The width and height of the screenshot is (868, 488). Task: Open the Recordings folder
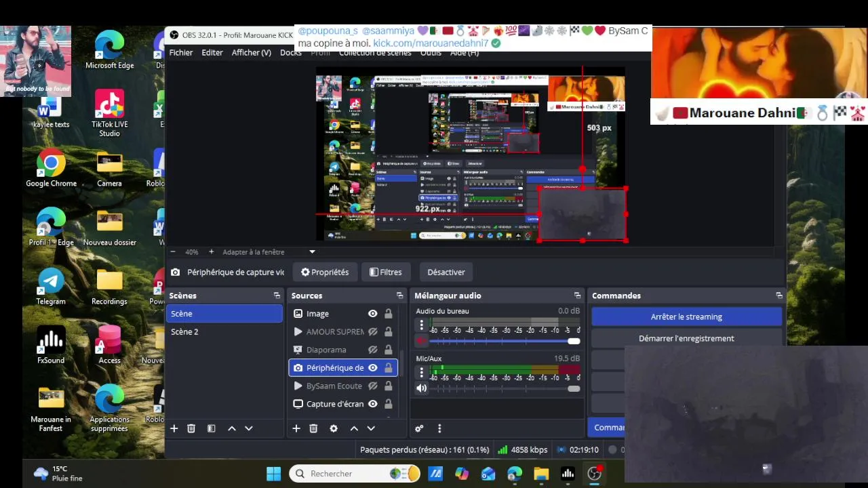tap(109, 287)
